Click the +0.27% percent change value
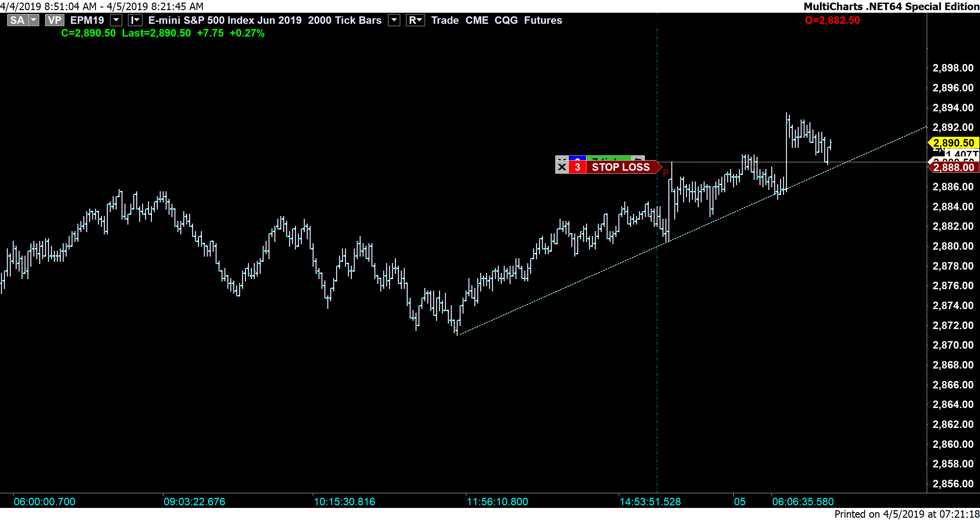The width and height of the screenshot is (980, 520). click(247, 33)
